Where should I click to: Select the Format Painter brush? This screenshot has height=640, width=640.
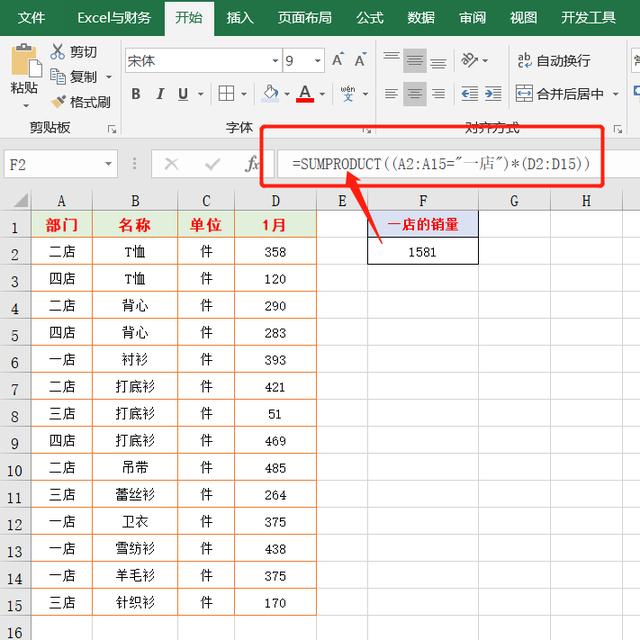pos(58,102)
